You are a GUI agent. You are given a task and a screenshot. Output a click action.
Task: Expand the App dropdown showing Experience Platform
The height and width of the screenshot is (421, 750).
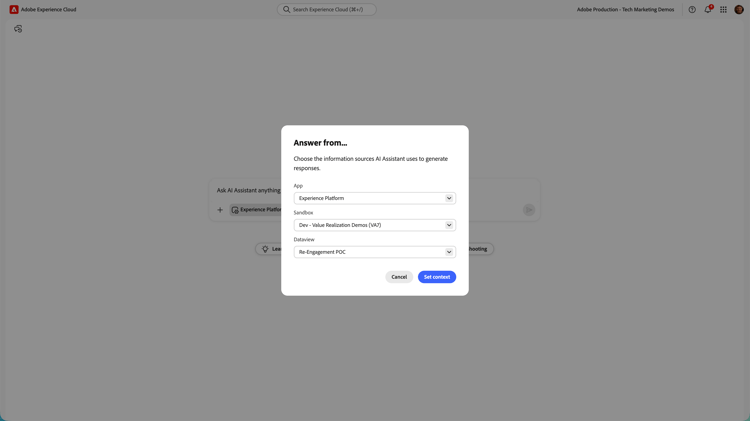pyautogui.click(x=375, y=198)
